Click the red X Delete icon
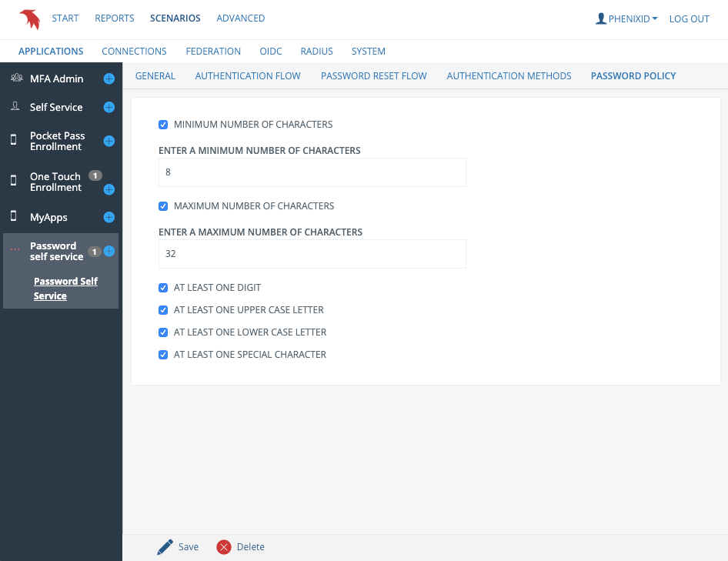This screenshot has width=728, height=561. [224, 547]
